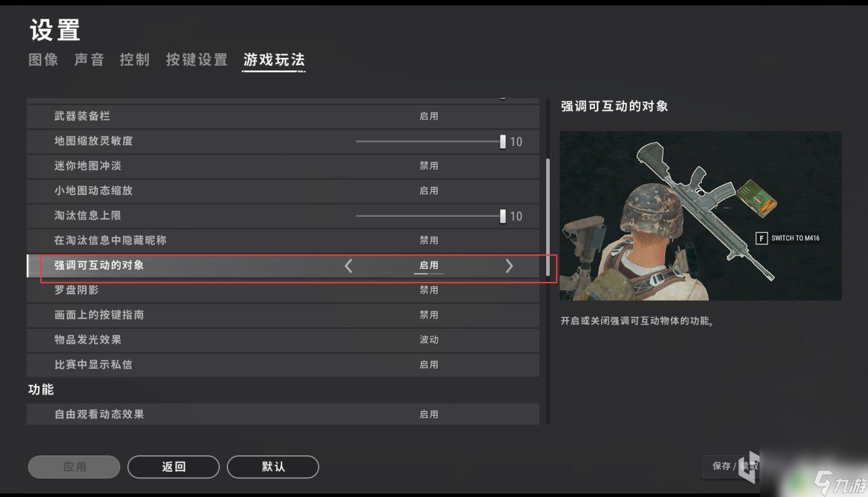
Task: Open the 保存 / 读取 button
Action: pyautogui.click(x=734, y=466)
